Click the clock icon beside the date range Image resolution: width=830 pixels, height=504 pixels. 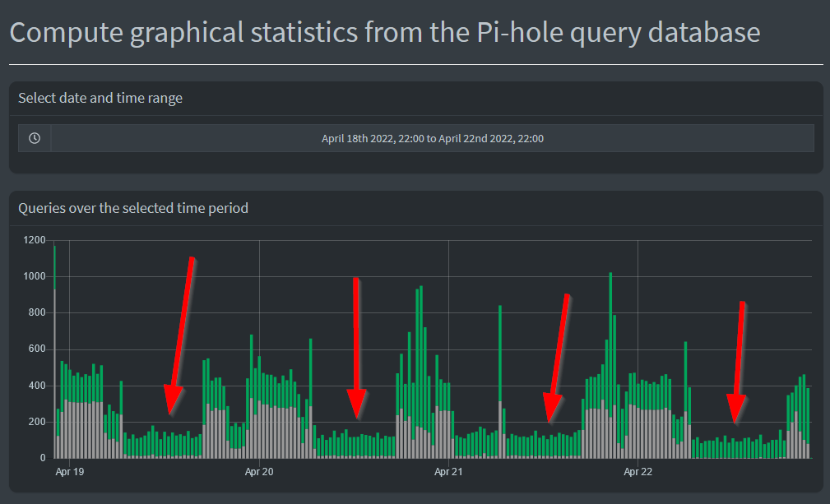[35, 138]
